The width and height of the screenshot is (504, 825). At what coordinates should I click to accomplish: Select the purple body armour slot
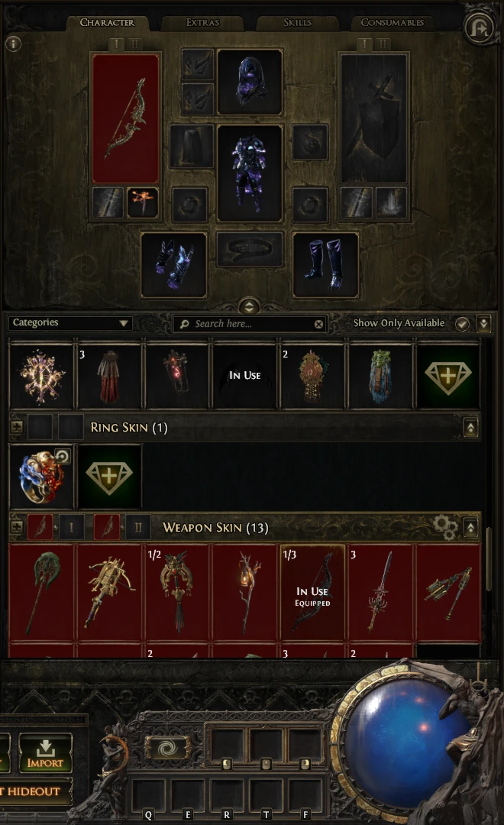point(250,173)
